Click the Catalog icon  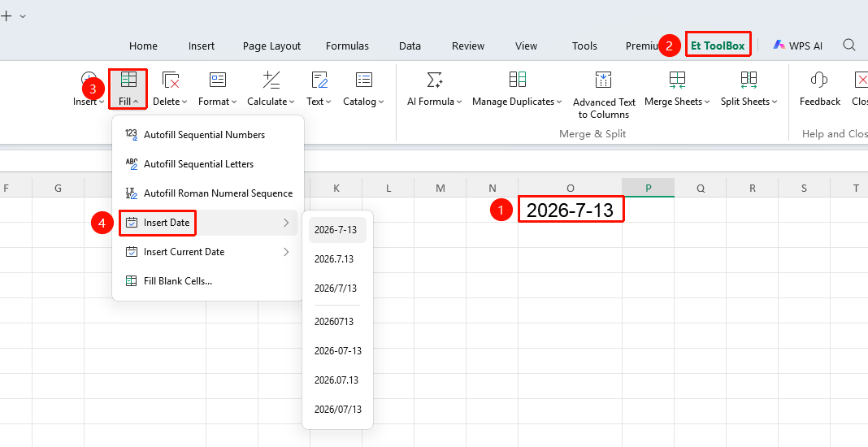(x=363, y=80)
